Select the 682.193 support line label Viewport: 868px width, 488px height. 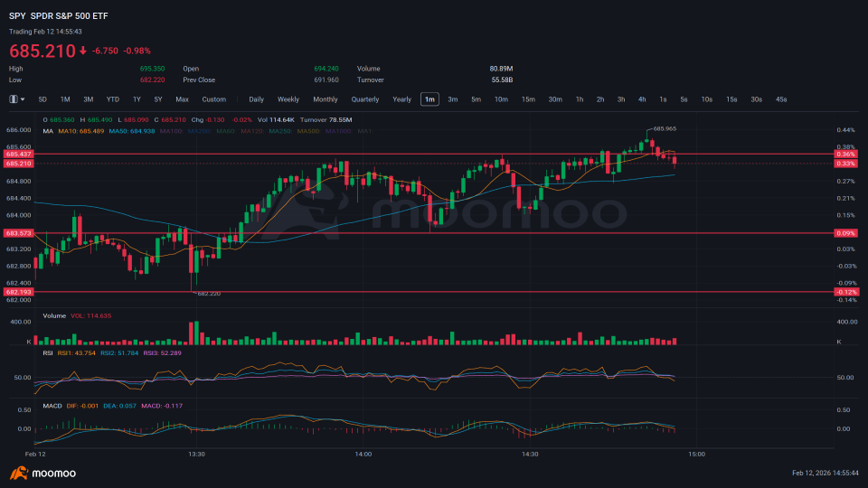[x=19, y=292]
